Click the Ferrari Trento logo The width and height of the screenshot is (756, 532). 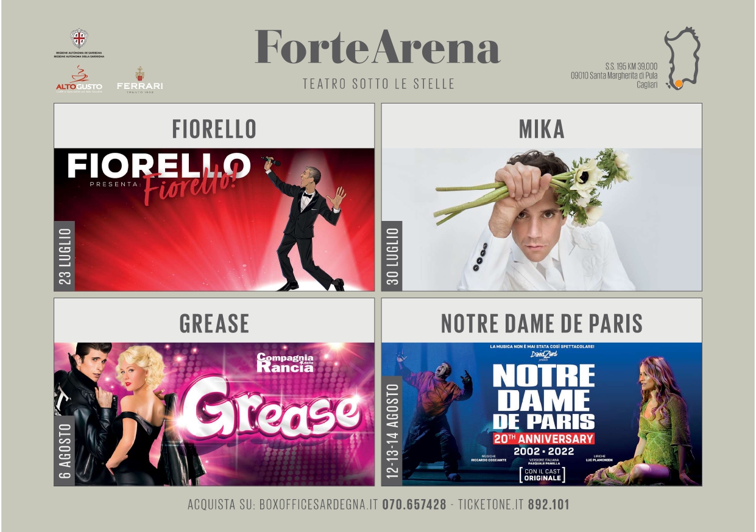140,79
